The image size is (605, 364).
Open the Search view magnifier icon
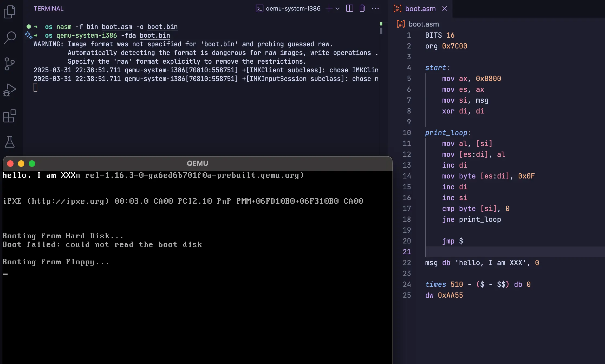click(x=10, y=38)
